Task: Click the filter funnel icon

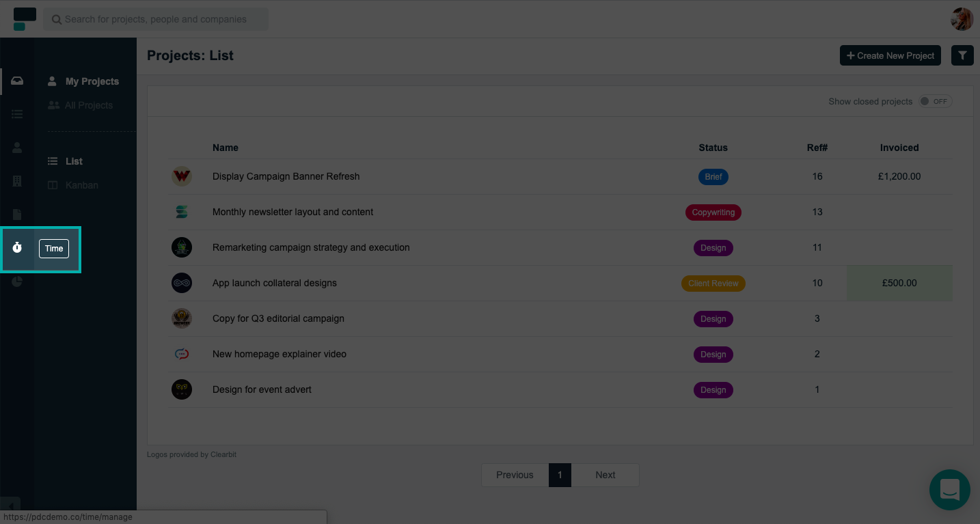Action: click(962, 55)
